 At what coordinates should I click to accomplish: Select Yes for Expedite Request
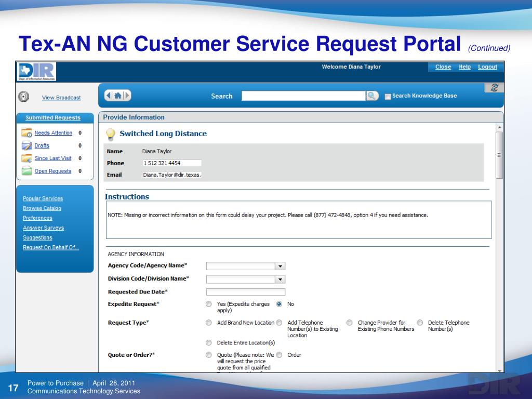tap(209, 304)
